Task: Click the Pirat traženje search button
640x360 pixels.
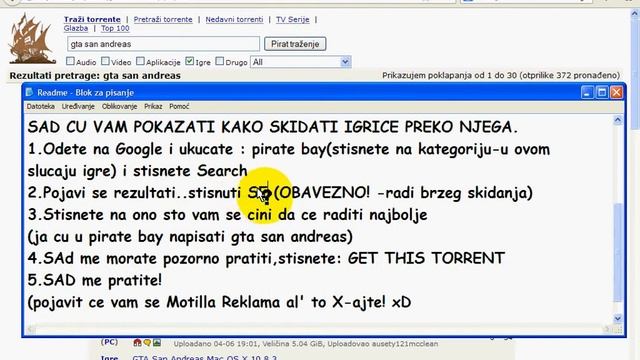Action: tap(295, 44)
